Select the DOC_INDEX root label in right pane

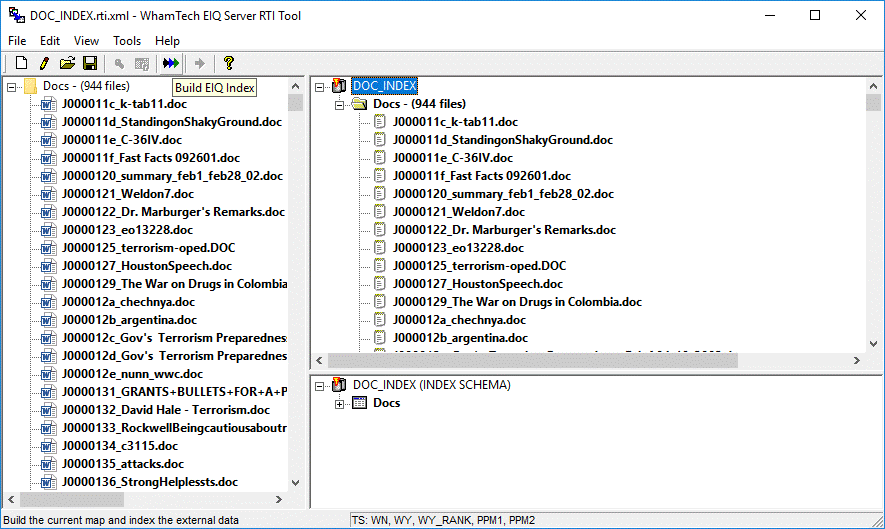(384, 86)
